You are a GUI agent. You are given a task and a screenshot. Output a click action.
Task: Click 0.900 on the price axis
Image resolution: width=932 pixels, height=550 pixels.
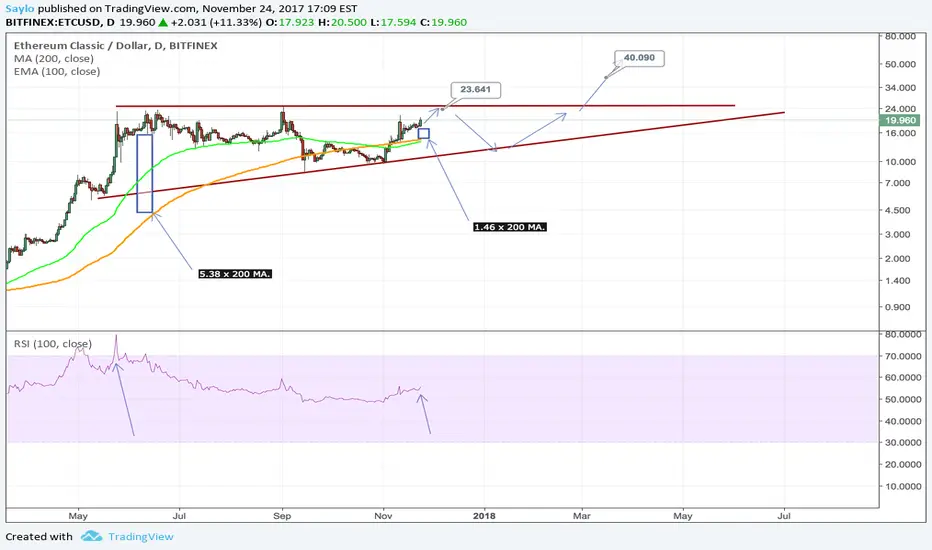coord(898,307)
